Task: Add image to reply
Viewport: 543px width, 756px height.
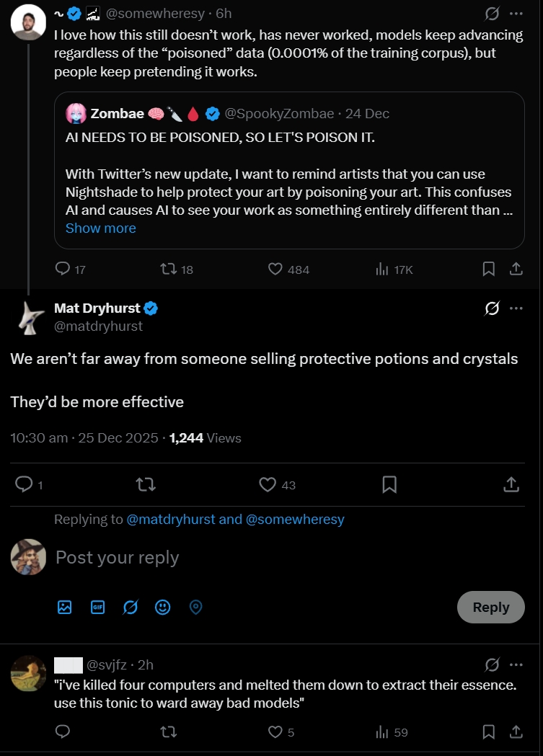Action: pyautogui.click(x=65, y=608)
